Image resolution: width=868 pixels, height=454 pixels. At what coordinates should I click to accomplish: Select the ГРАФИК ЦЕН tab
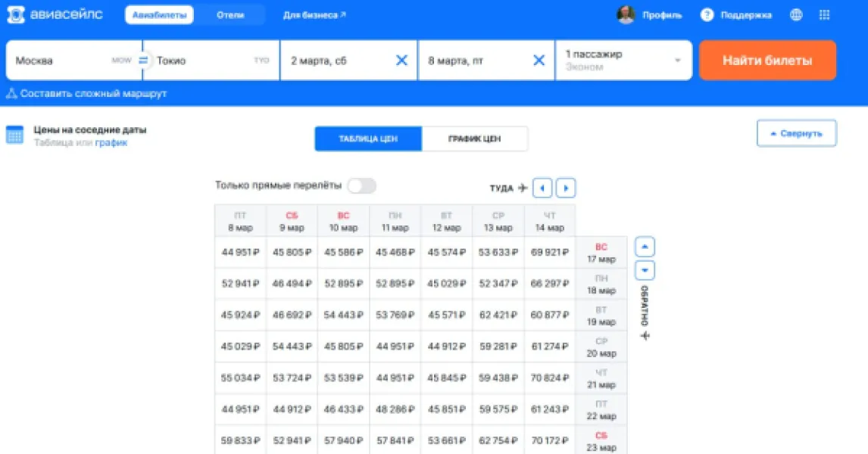coord(474,138)
